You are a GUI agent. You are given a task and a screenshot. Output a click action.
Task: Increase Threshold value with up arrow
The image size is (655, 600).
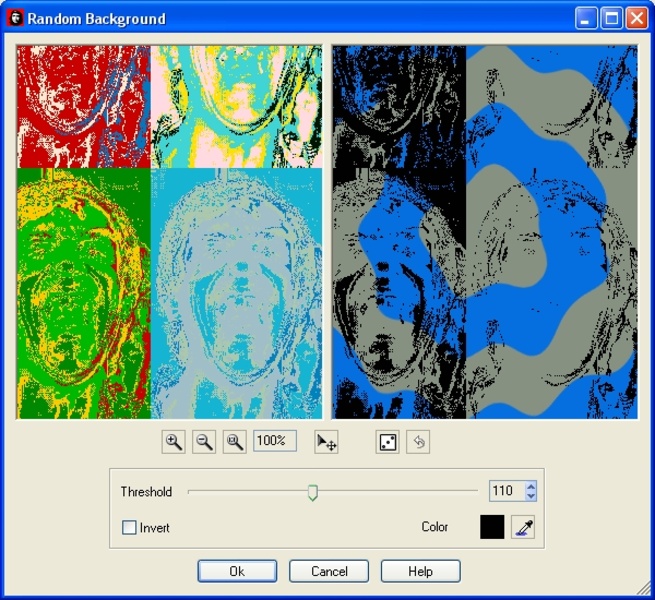coord(531,486)
